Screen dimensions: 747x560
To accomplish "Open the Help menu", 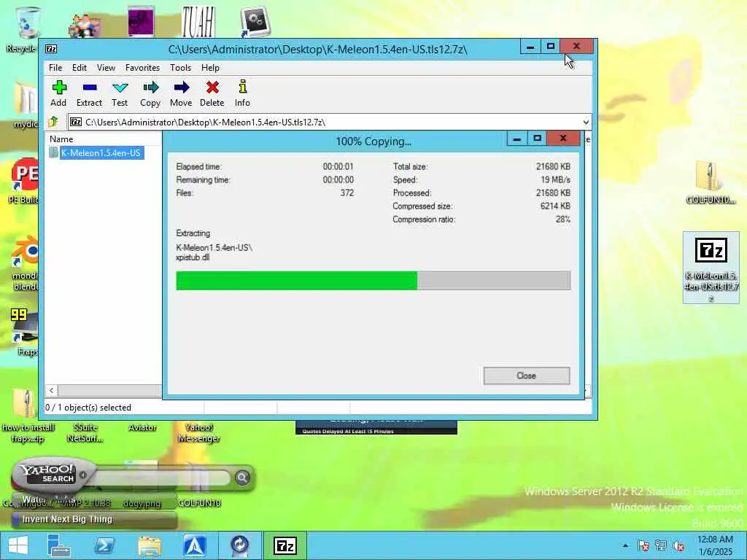I will pyautogui.click(x=210, y=68).
